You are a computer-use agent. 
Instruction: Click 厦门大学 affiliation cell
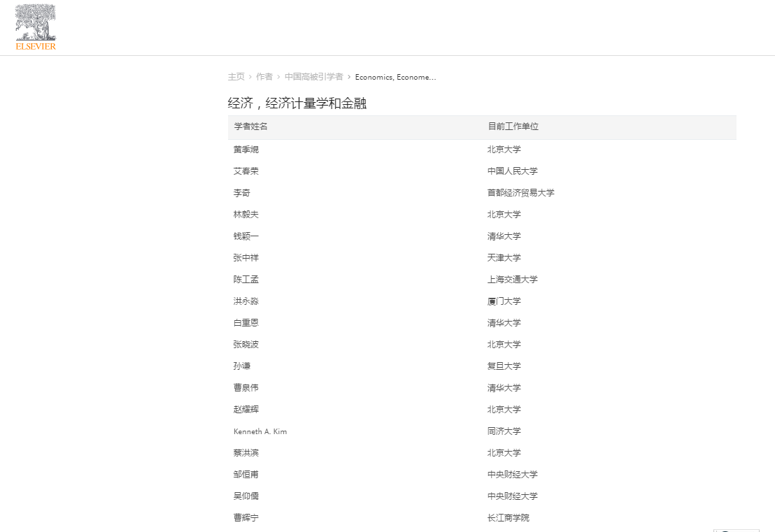click(x=504, y=301)
